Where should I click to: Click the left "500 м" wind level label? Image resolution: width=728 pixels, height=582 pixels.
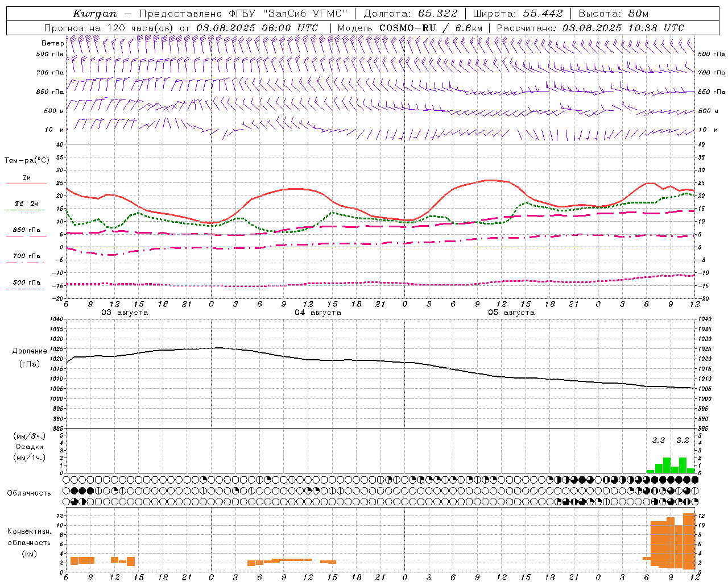(54, 111)
